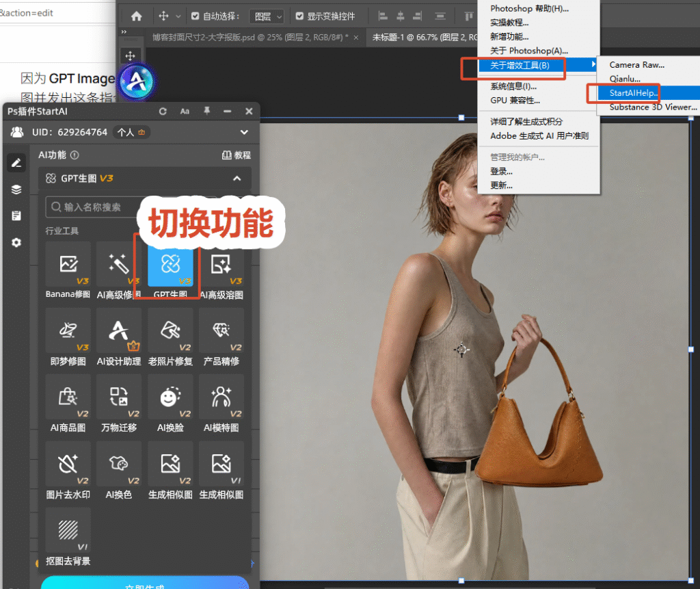The image size is (700, 589).
Task: Select the Move tool in left toolbox
Action: 131,56
